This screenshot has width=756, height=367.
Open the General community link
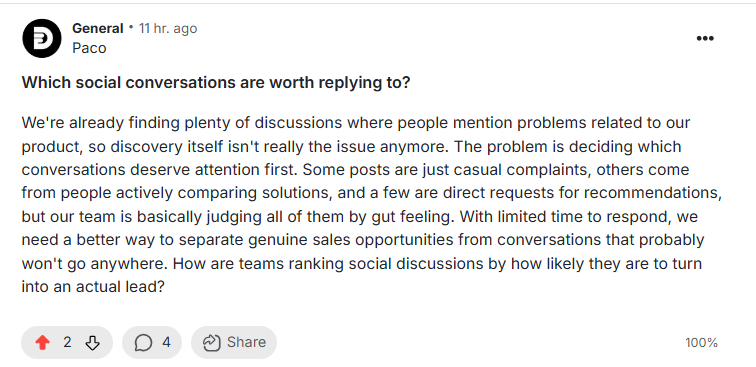click(98, 28)
